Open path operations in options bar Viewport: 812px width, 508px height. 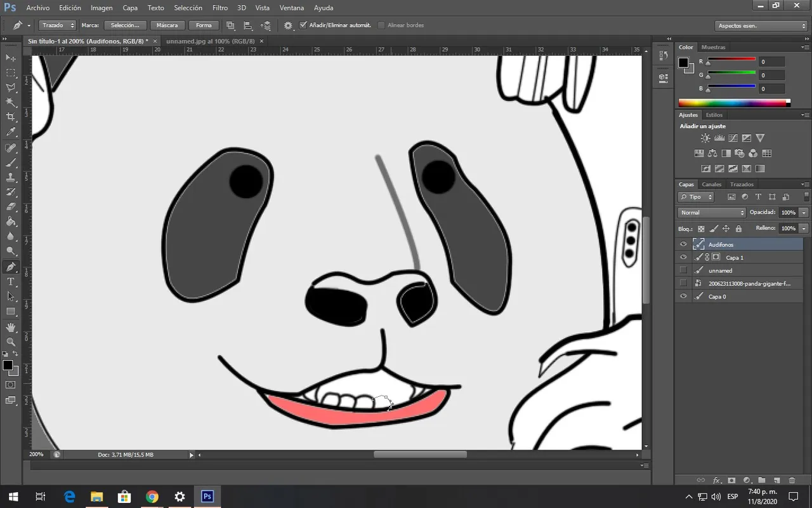pos(230,25)
